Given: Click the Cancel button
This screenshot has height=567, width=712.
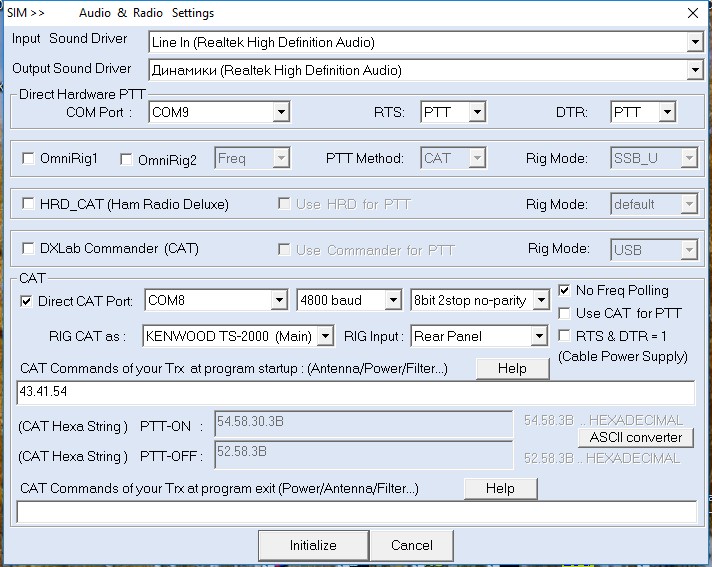Looking at the screenshot, I should (411, 545).
